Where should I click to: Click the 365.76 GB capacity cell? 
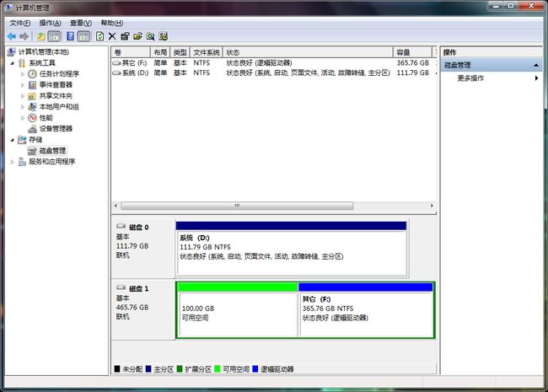413,63
